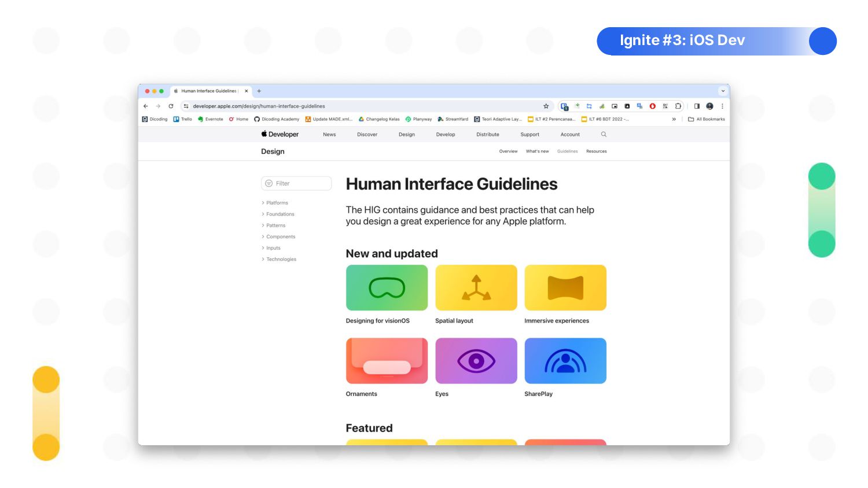Viewport: 868px width, 488px height.
Task: Open the Develop menu item
Action: point(446,135)
